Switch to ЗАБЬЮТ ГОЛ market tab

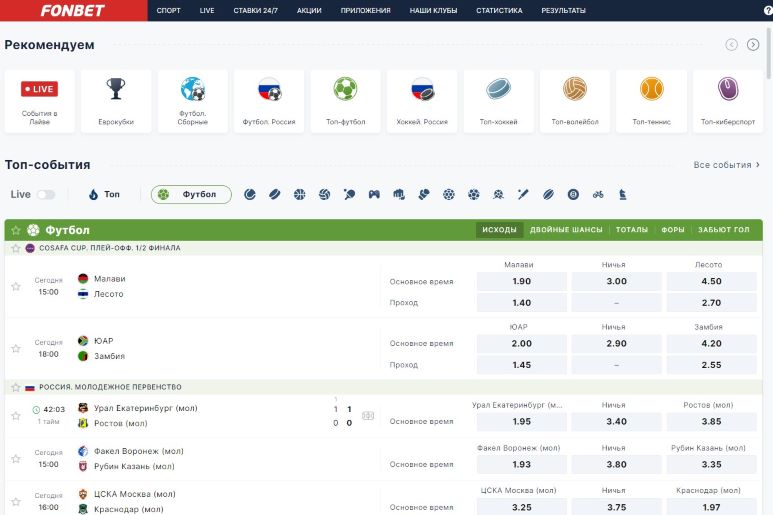click(724, 230)
